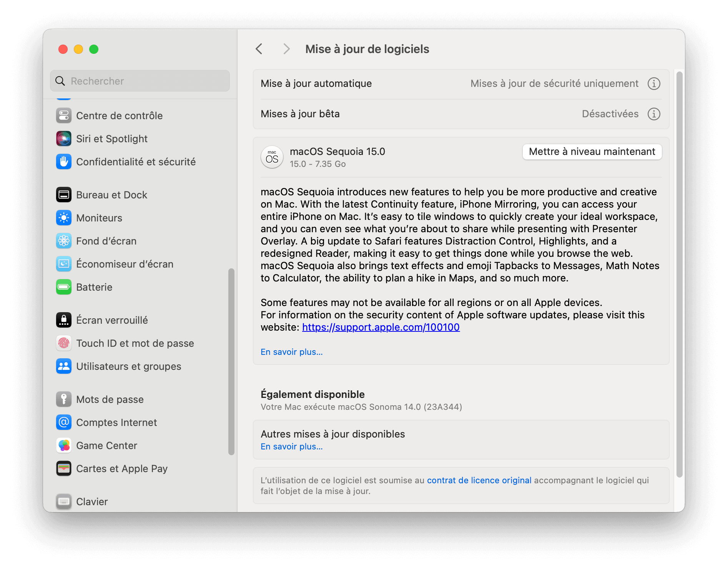This screenshot has width=728, height=569.
Task: Click the green Batterie icon
Action: click(64, 287)
